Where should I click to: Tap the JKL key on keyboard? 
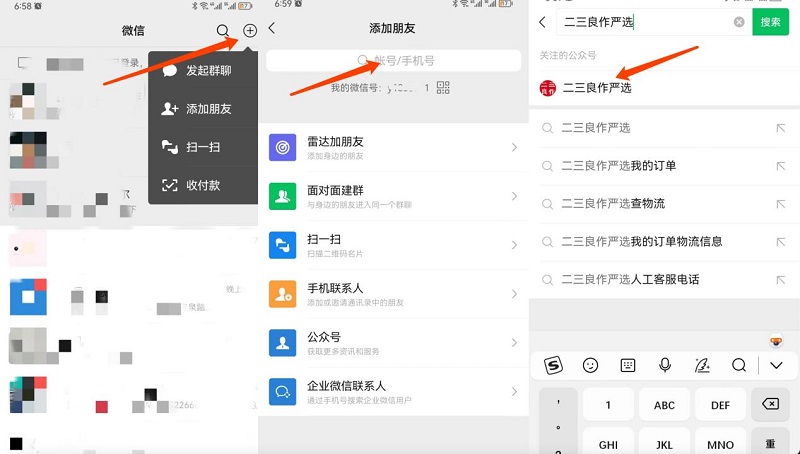coord(664,443)
